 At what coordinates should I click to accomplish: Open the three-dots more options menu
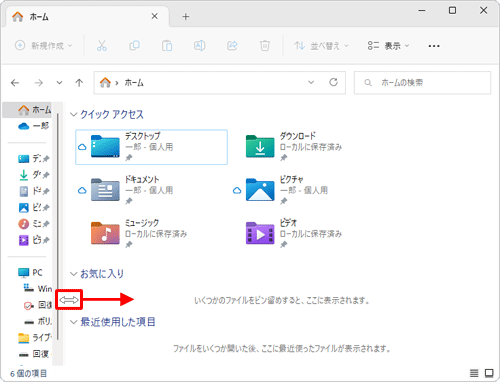[434, 46]
